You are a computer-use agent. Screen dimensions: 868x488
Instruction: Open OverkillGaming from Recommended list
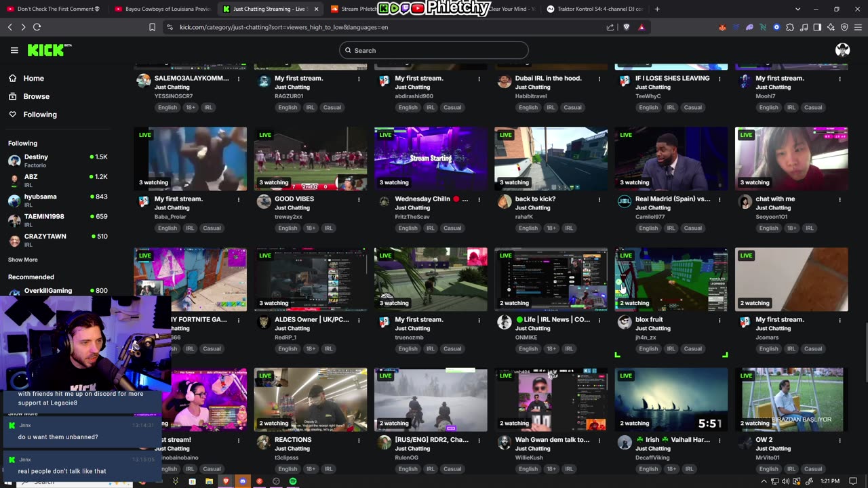click(58, 291)
